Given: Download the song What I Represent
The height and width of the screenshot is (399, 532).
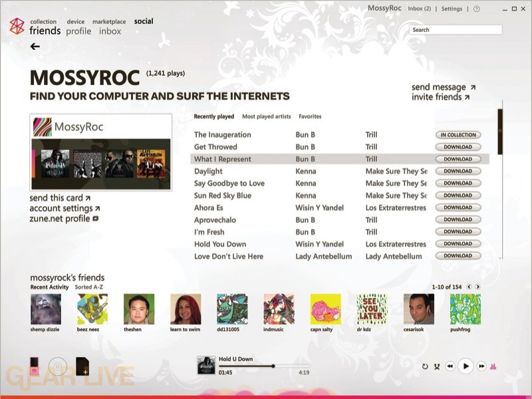Looking at the screenshot, I should point(458,159).
